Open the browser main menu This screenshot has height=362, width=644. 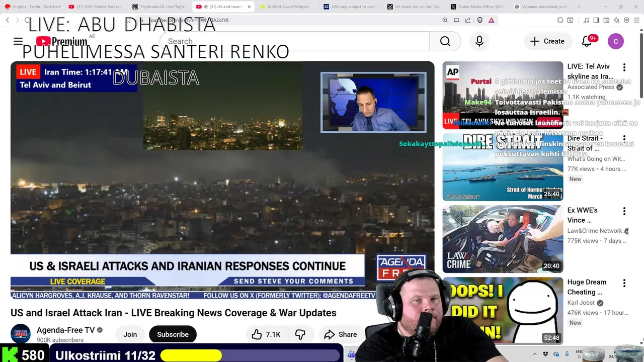(636, 20)
